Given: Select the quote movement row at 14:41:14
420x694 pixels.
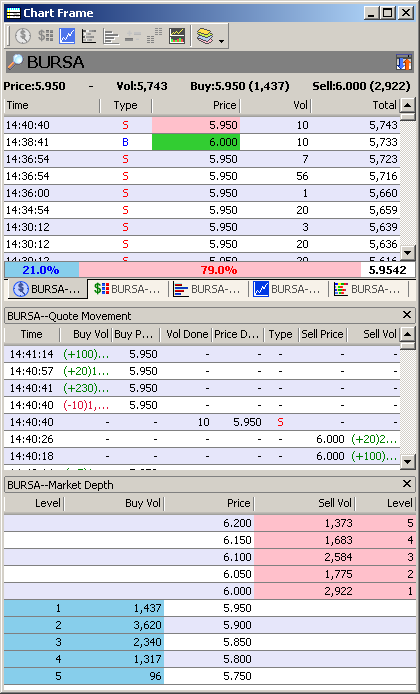Looking at the screenshot, I should pyautogui.click(x=202, y=354).
